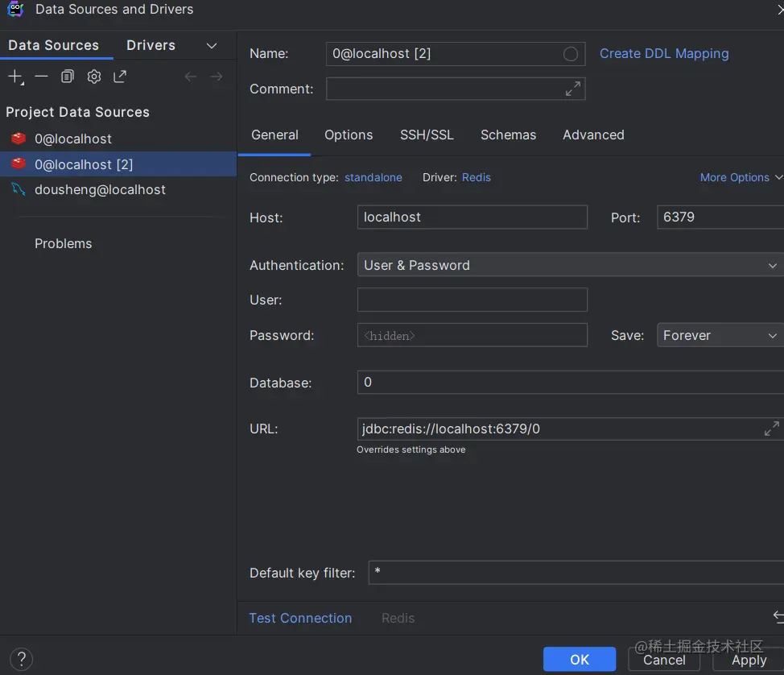
Task: Open the Save password dropdown
Action: click(x=720, y=335)
